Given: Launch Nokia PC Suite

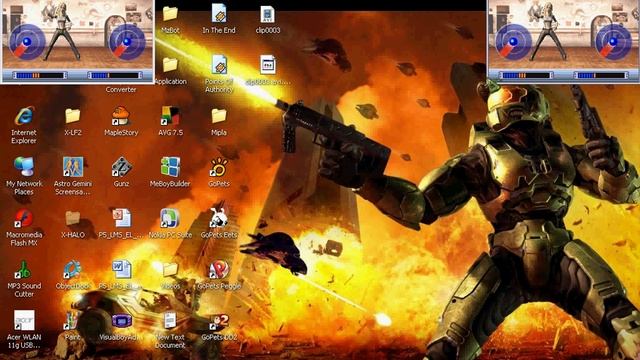Looking at the screenshot, I should coord(170,218).
